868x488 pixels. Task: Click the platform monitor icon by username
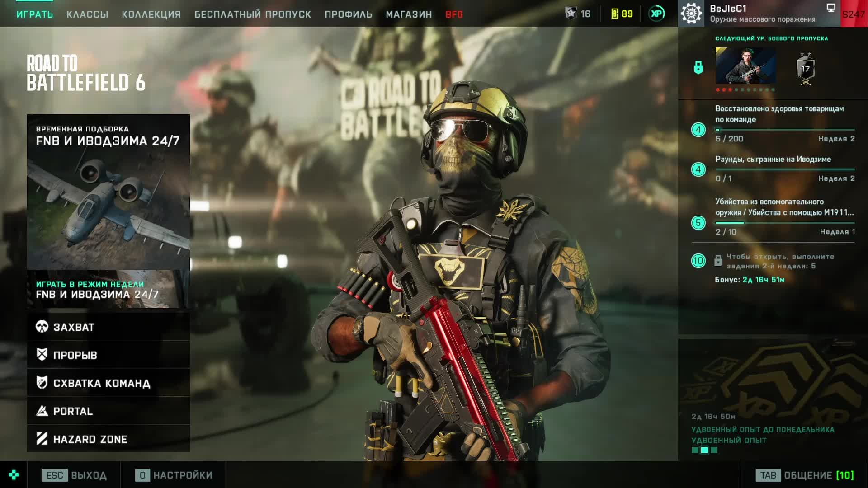point(830,8)
